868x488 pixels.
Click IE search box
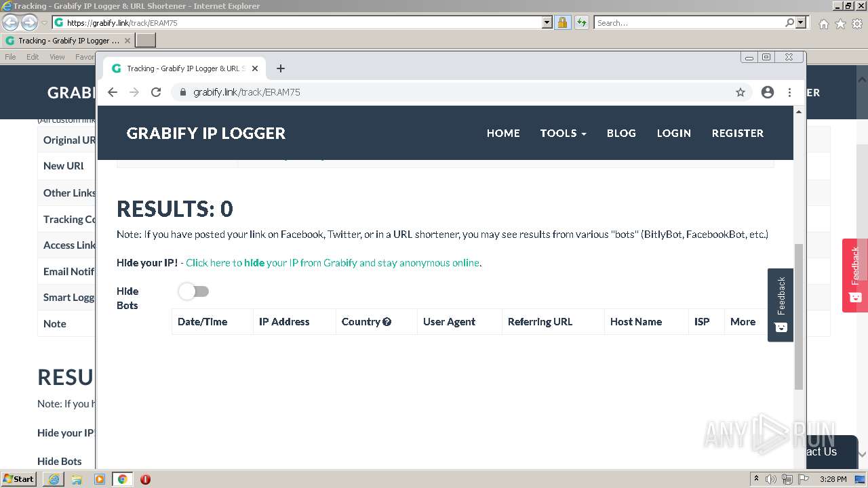[x=689, y=22]
